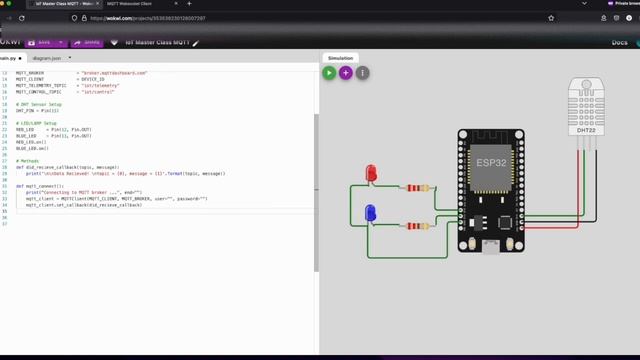Viewport: 640px width, 360px height.
Task: Click the 'def mqtt_connect():' line in the editor
Action: (x=40, y=186)
